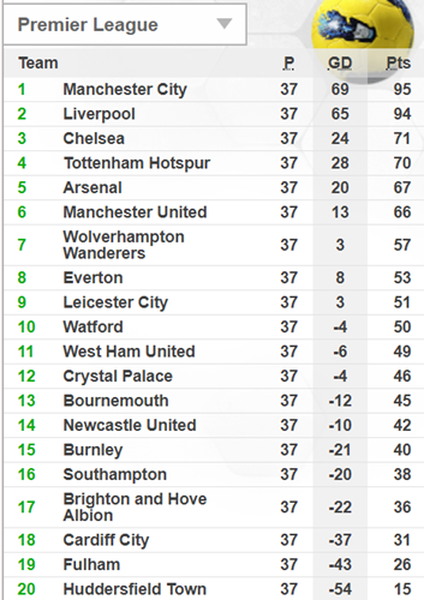
Task: Click the GD column header
Action: (340, 63)
